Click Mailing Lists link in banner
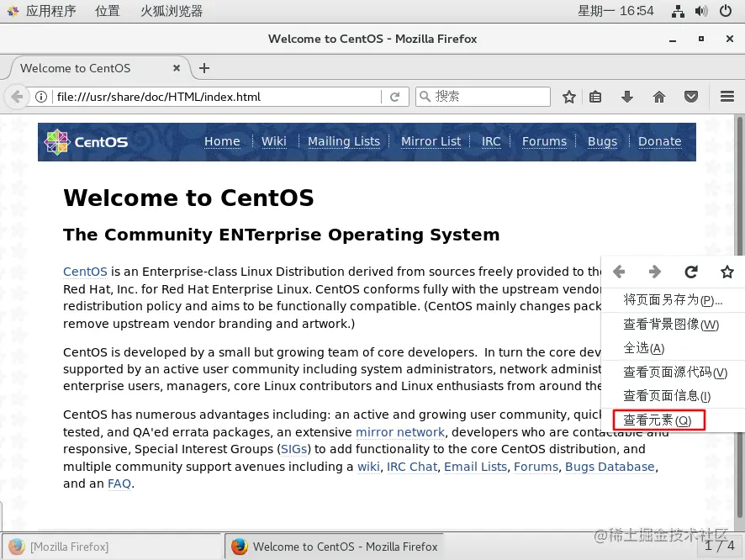This screenshot has height=560, width=745. coord(344,141)
